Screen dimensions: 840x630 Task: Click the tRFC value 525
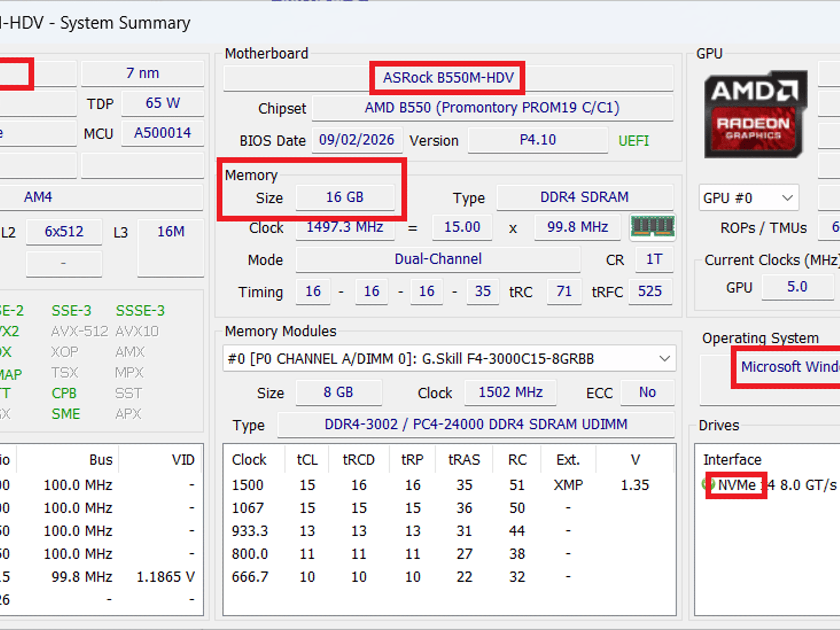650,292
